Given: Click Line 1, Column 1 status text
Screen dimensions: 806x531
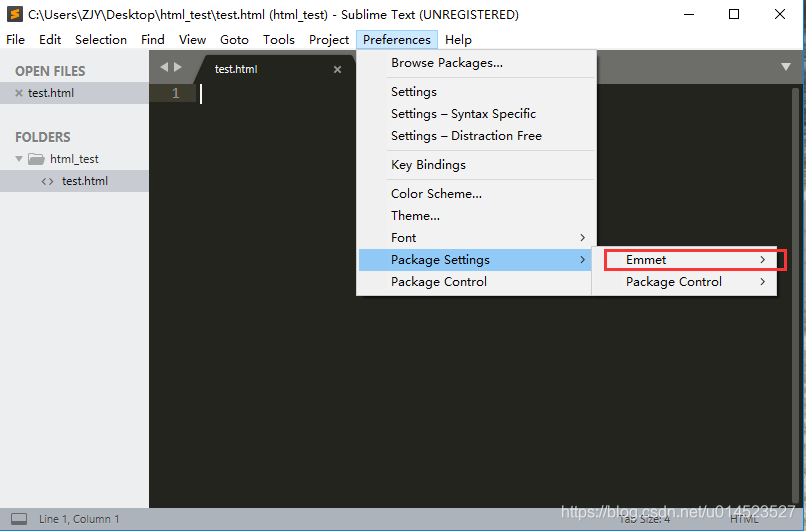Looking at the screenshot, I should pos(79,519).
